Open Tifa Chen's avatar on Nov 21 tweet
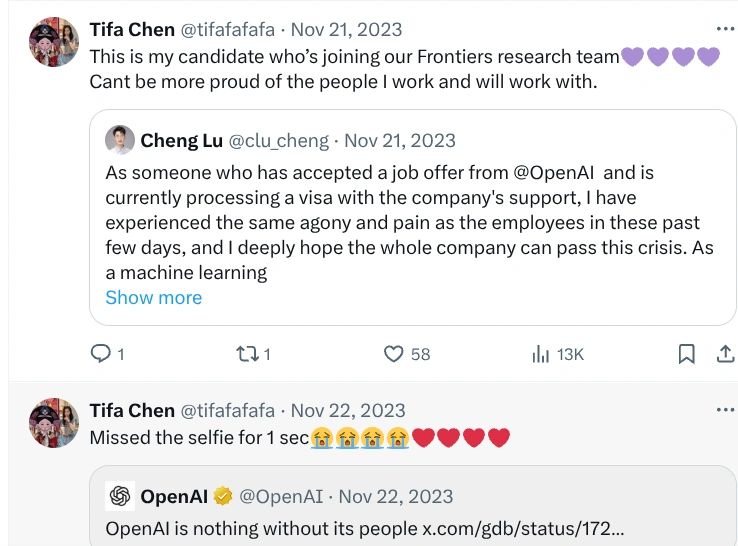This screenshot has height=546, width=738. tap(53, 42)
